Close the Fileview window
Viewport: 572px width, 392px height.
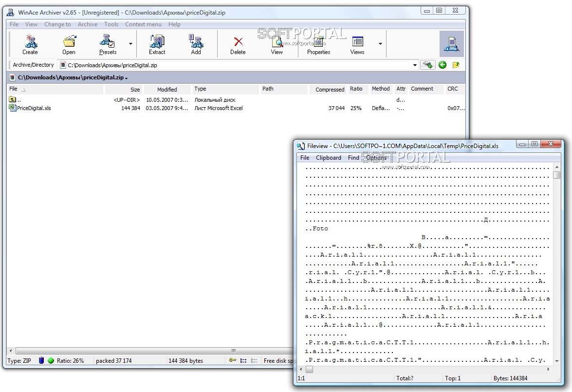pos(551,144)
